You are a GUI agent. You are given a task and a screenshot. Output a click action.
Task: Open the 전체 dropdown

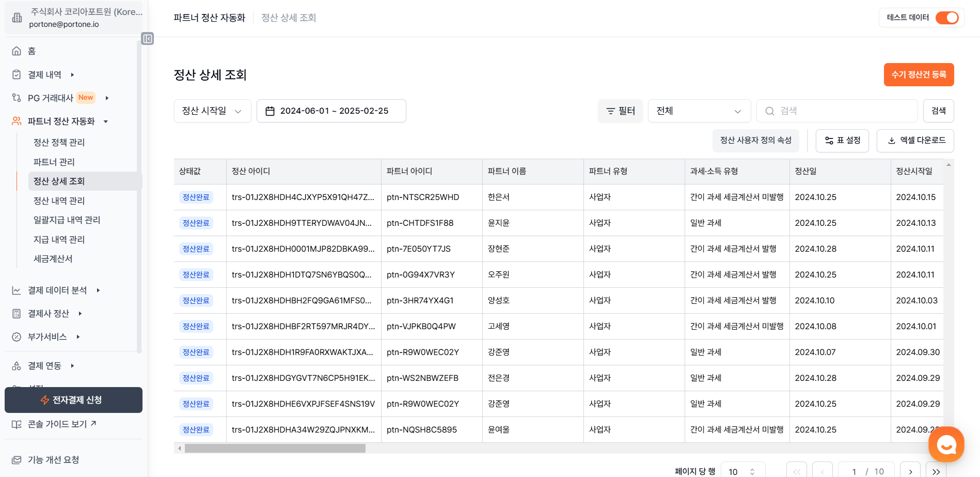699,111
